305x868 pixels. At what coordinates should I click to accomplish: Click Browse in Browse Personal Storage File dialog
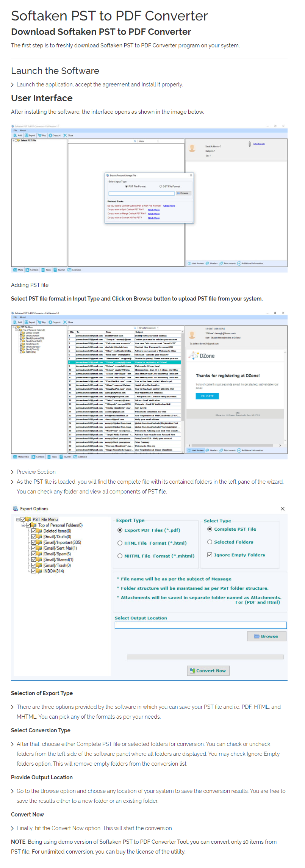tap(183, 193)
